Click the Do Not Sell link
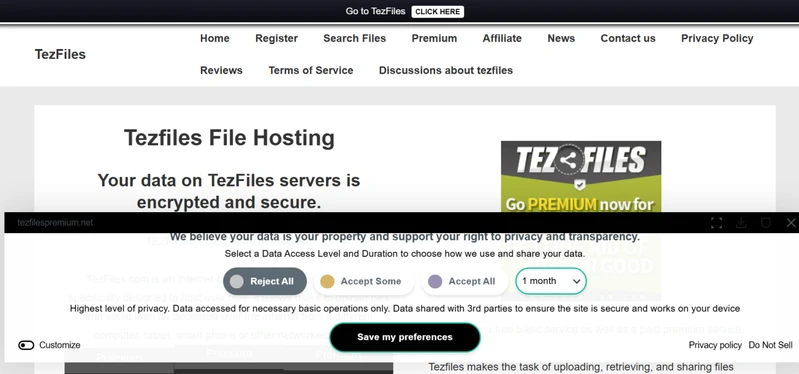 [x=770, y=345]
